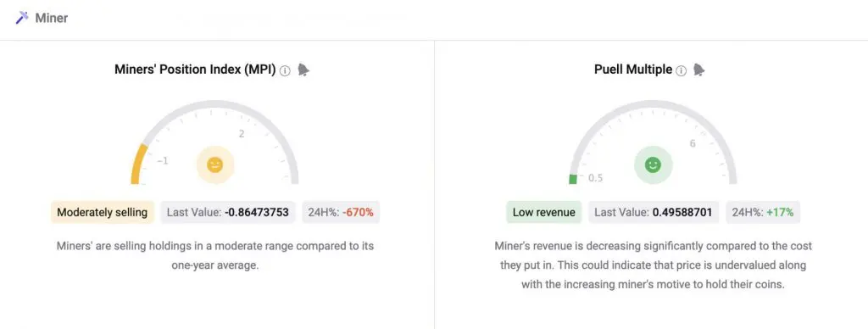Screen dimensions: 868x329
Task: Click the yellow neutral face MPI icon
Action: click(x=214, y=164)
